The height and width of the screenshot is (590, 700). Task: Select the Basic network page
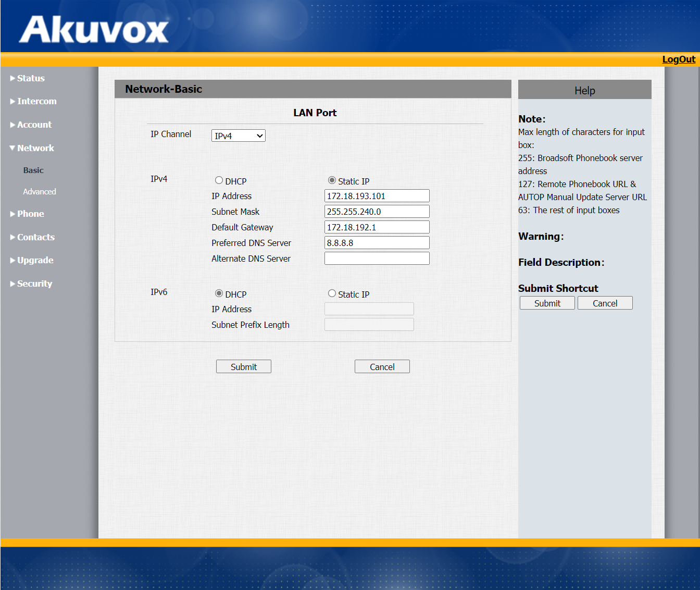(33, 170)
